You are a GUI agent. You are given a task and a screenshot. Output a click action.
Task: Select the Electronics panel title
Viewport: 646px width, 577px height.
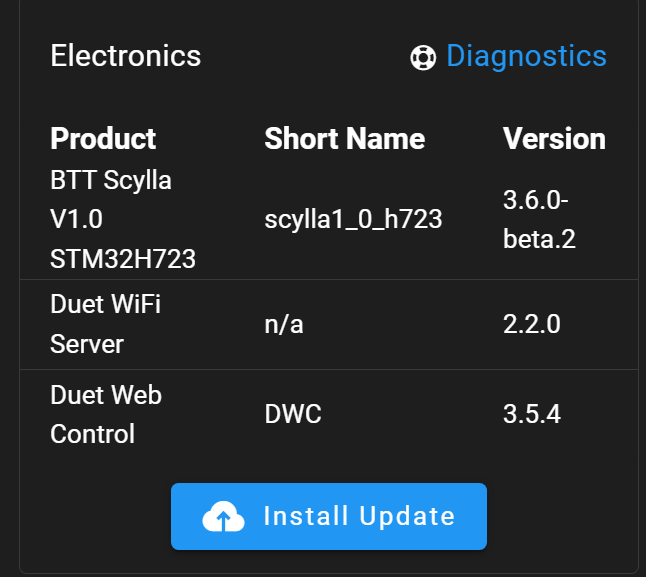point(126,56)
